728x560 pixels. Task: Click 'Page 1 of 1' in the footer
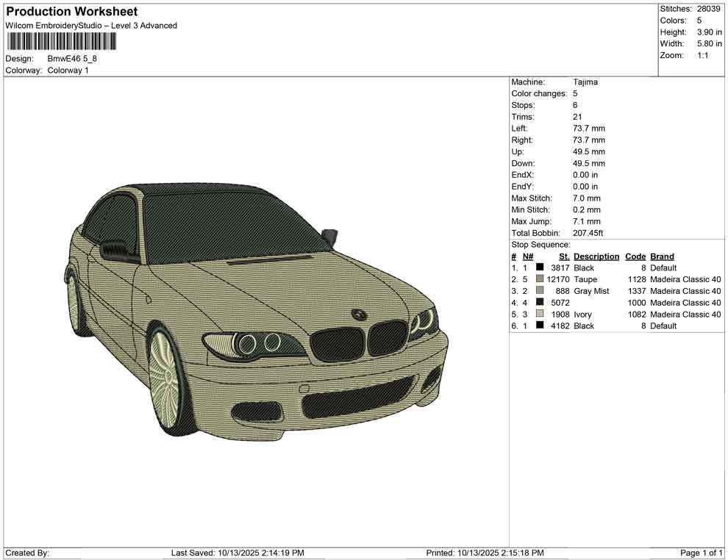point(701,553)
